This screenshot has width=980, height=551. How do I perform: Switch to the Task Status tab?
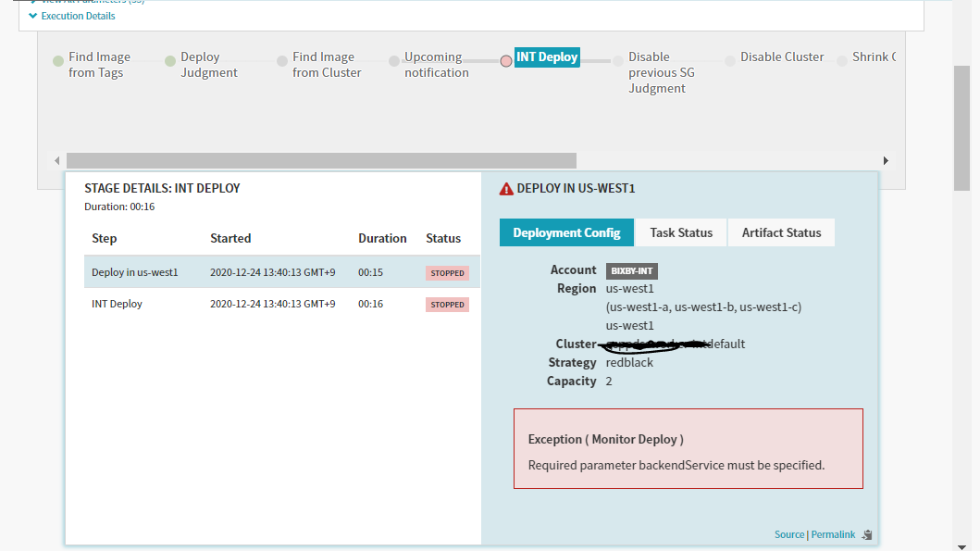(681, 232)
